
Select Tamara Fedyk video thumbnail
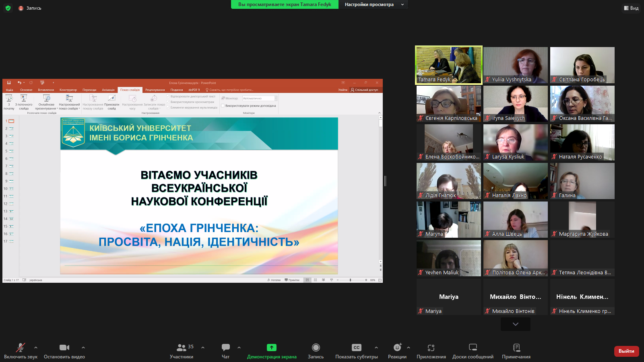point(449,65)
